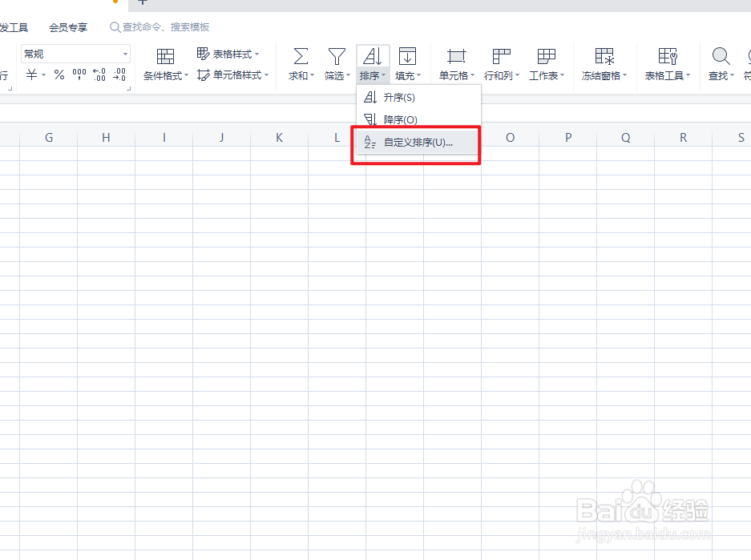The image size is (751, 560).
Task: Click the Sum (求和) sigma icon
Action: coord(301,56)
